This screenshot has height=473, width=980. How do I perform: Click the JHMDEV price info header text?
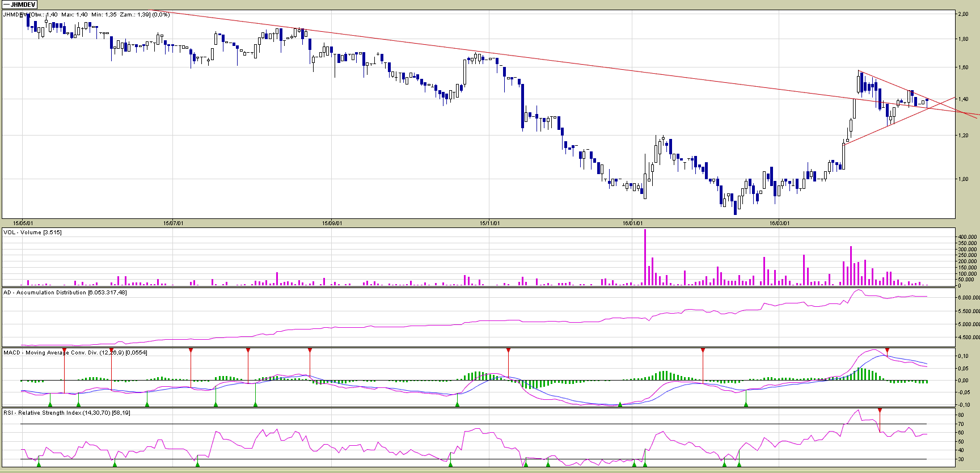(x=86, y=15)
